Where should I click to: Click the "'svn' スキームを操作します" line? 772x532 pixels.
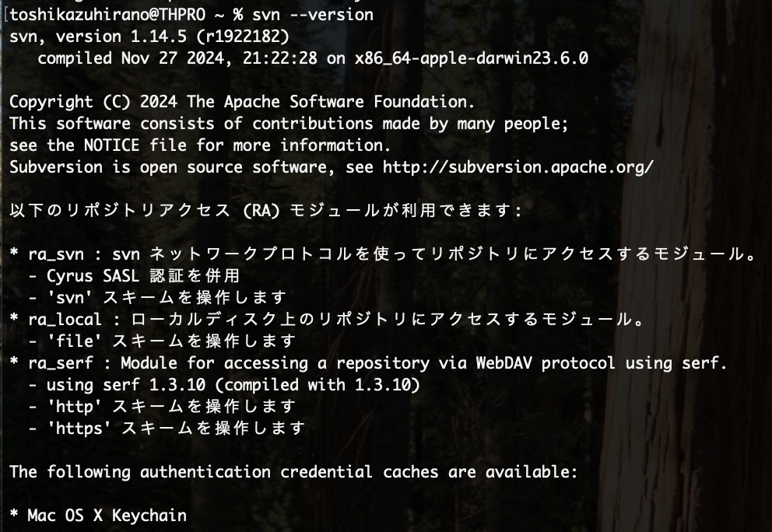157,297
